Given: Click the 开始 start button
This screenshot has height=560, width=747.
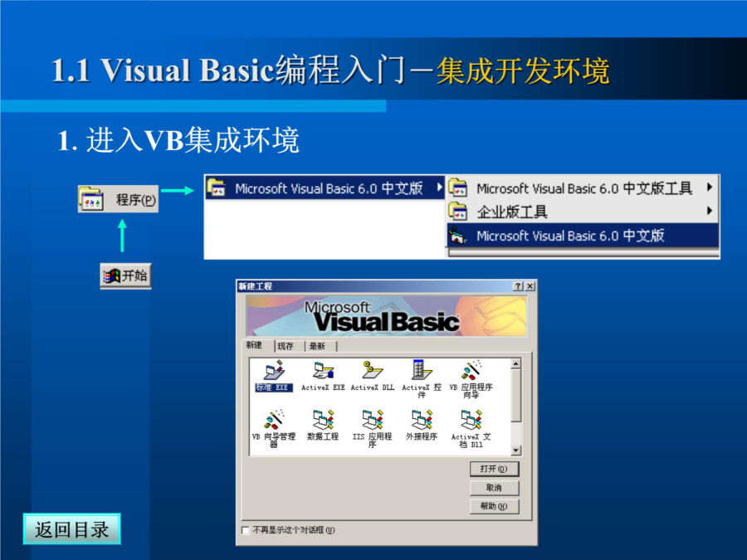Looking at the screenshot, I should (126, 275).
